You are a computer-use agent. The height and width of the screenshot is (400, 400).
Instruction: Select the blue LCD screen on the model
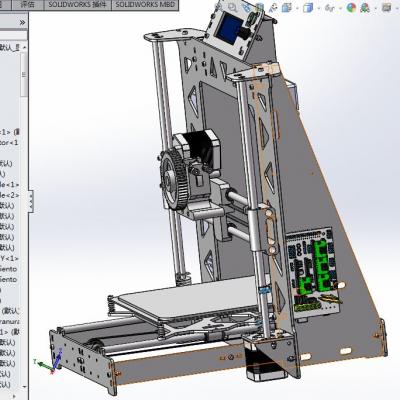click(229, 27)
